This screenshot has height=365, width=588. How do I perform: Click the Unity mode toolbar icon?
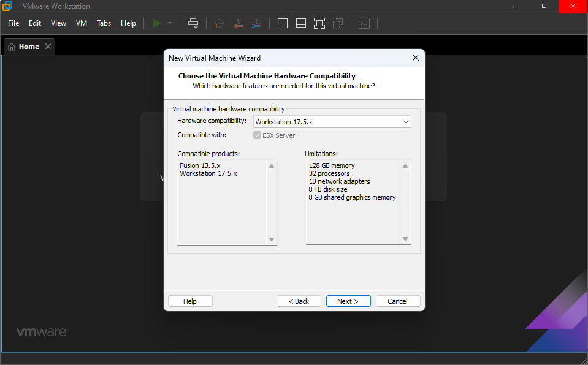coord(338,23)
